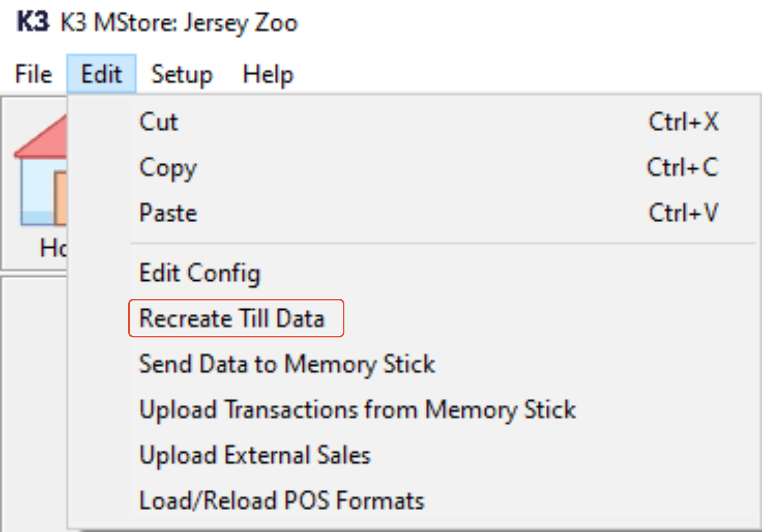Screen dimensions: 762x532
Task: Open the Help menu
Action: click(x=268, y=74)
